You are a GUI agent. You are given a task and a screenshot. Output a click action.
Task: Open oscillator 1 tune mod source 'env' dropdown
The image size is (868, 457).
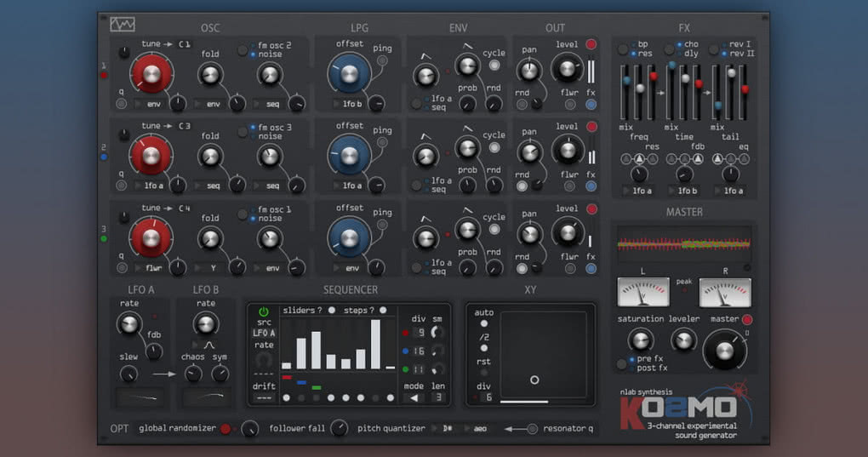150,104
